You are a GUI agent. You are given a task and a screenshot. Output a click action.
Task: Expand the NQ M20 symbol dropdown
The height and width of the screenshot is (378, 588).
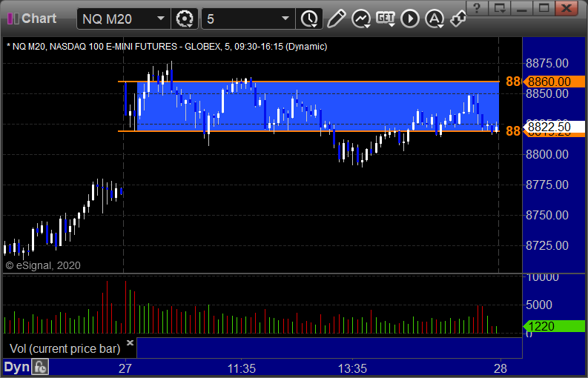pos(161,19)
